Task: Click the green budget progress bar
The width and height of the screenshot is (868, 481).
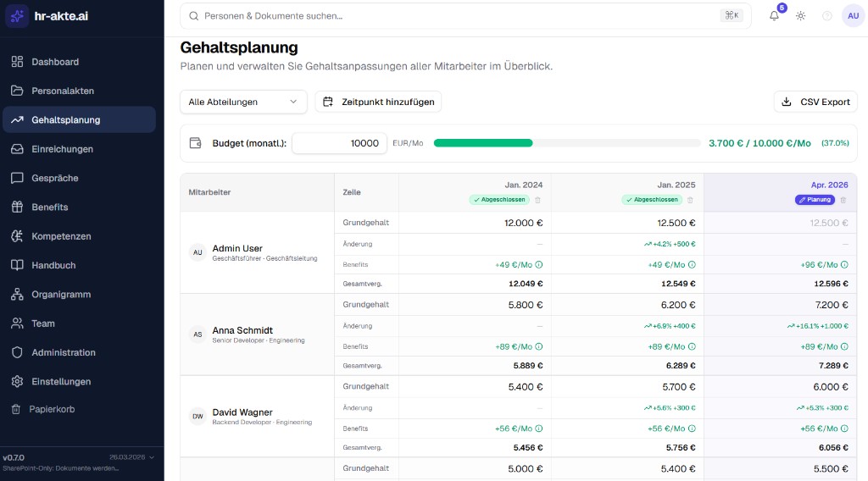Action: coord(483,143)
